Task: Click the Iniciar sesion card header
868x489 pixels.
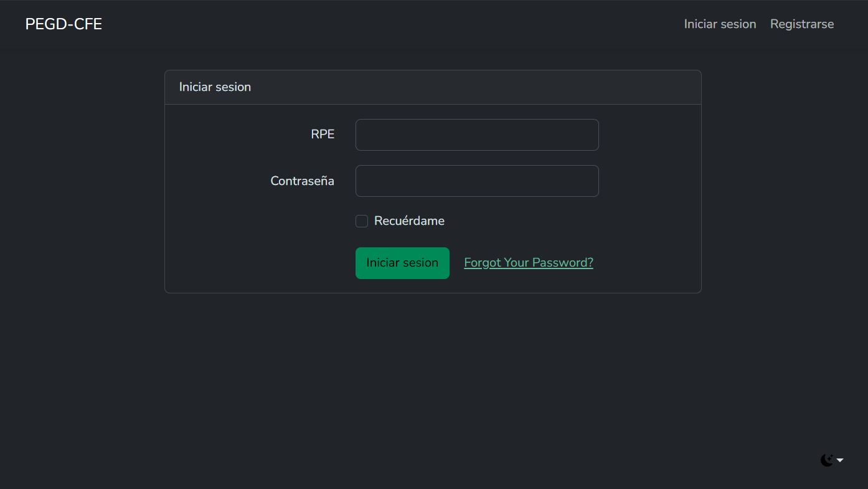Action: 215,87
